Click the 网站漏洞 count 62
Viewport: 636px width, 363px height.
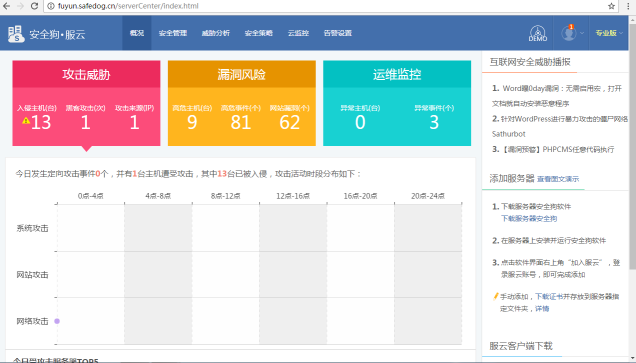(x=290, y=122)
